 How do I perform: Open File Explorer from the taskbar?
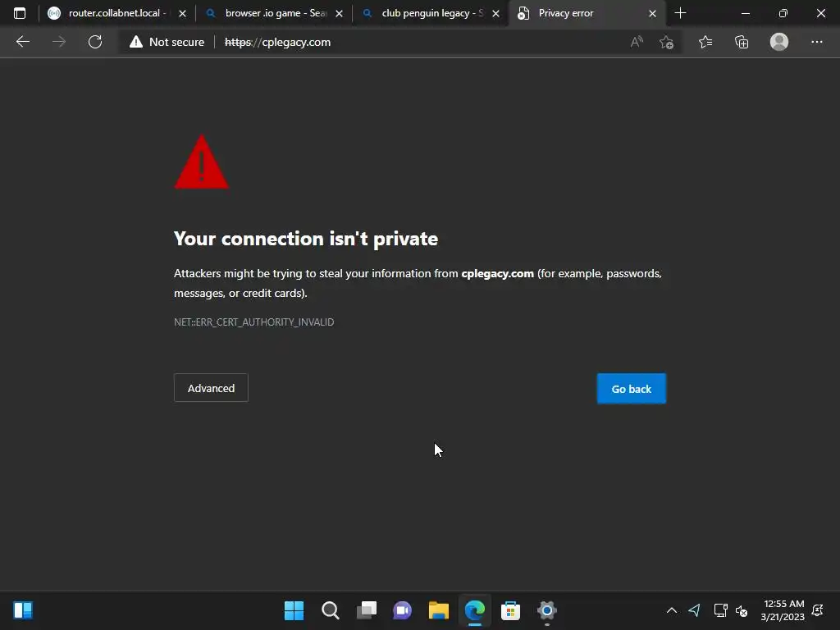[438, 610]
